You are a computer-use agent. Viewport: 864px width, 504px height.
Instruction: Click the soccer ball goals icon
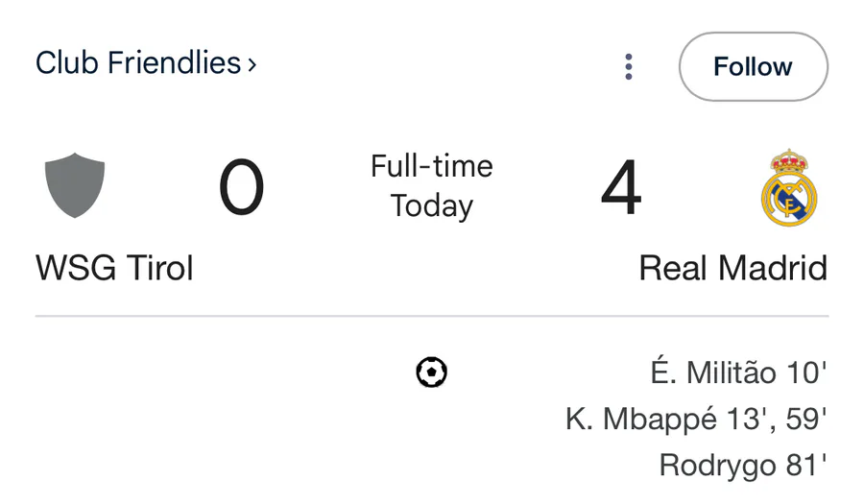[431, 372]
